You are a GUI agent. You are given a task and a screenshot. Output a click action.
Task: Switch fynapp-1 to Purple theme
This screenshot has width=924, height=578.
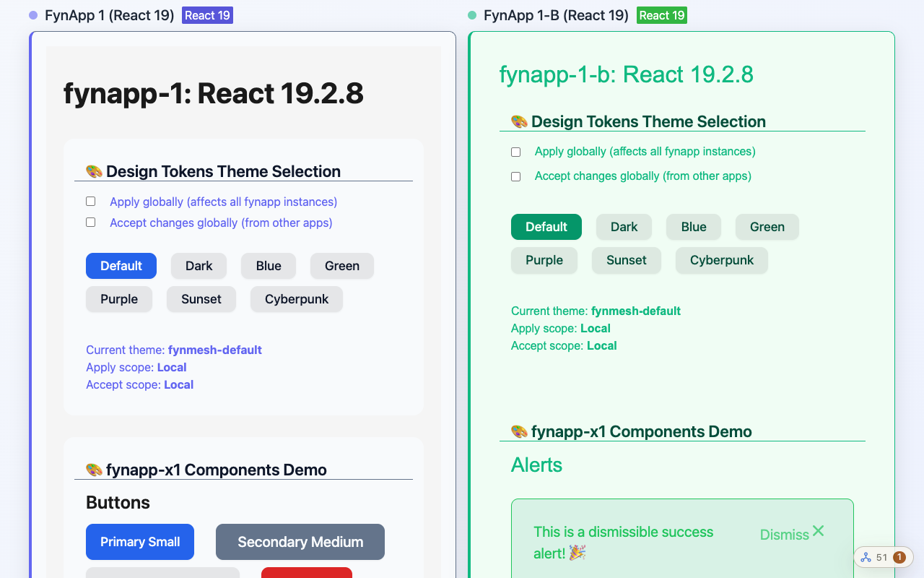tap(119, 299)
